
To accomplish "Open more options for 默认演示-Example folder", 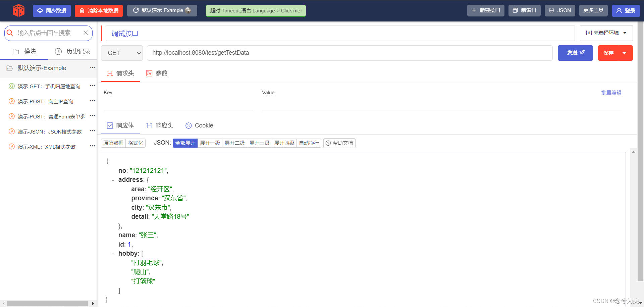I will click(x=93, y=67).
